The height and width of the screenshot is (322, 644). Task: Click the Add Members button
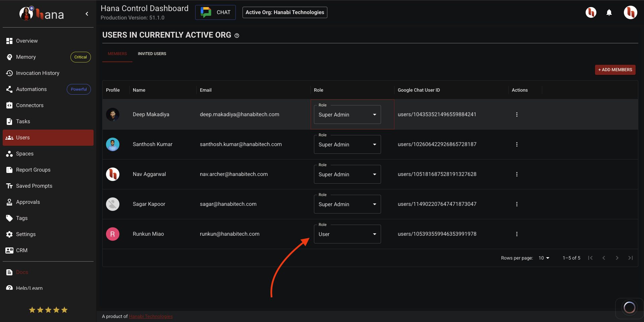[x=615, y=70]
